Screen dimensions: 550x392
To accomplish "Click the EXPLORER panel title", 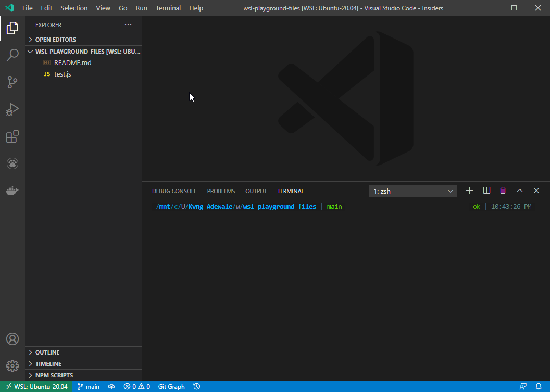I will [x=48, y=25].
